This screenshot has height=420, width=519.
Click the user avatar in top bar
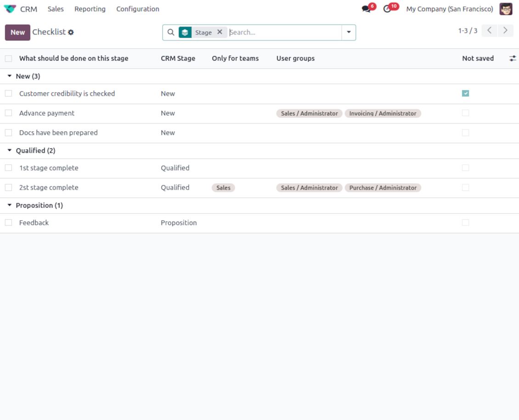coord(506,9)
